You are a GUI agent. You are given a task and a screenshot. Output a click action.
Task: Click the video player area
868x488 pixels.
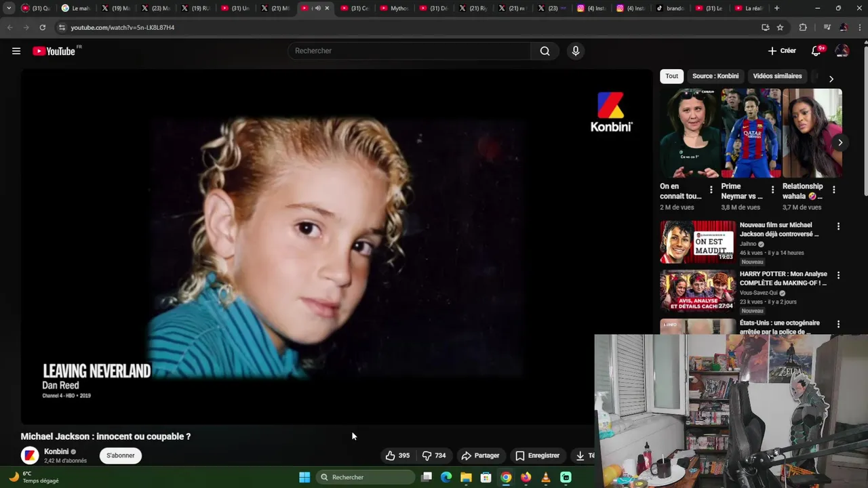point(336,247)
